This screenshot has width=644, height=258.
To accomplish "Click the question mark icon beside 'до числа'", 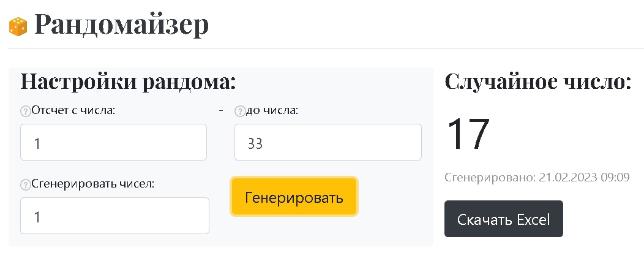I will pyautogui.click(x=239, y=111).
